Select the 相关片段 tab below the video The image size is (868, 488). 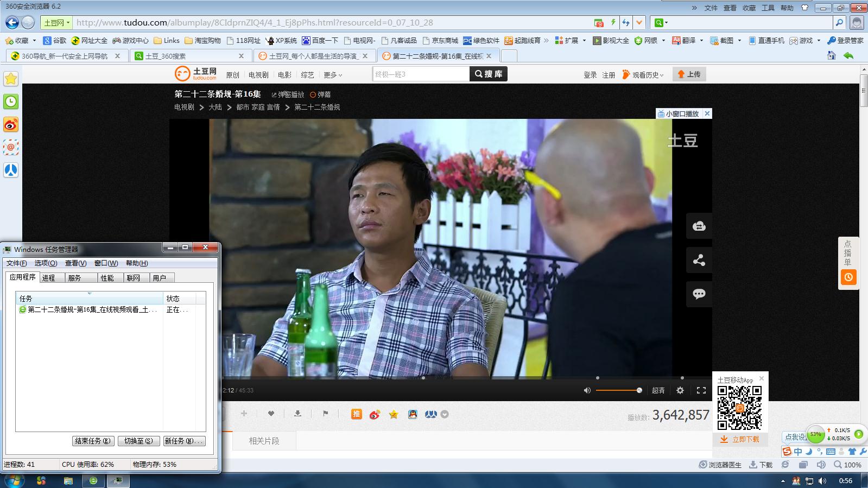click(x=264, y=441)
